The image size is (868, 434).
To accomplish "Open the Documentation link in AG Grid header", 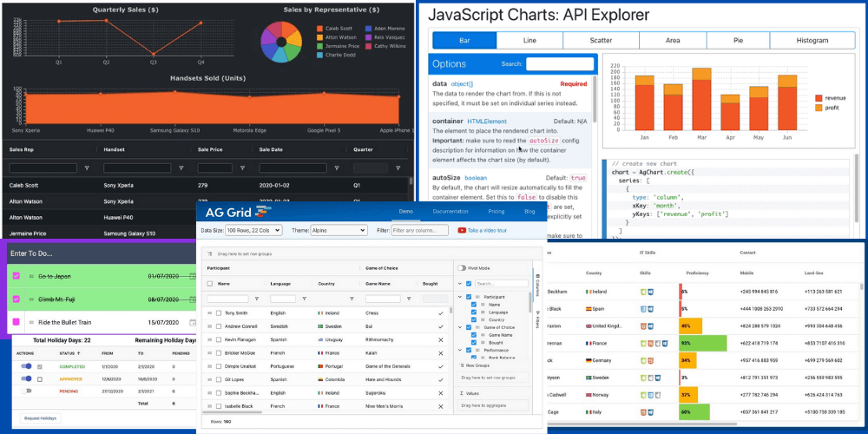I will pyautogui.click(x=450, y=211).
